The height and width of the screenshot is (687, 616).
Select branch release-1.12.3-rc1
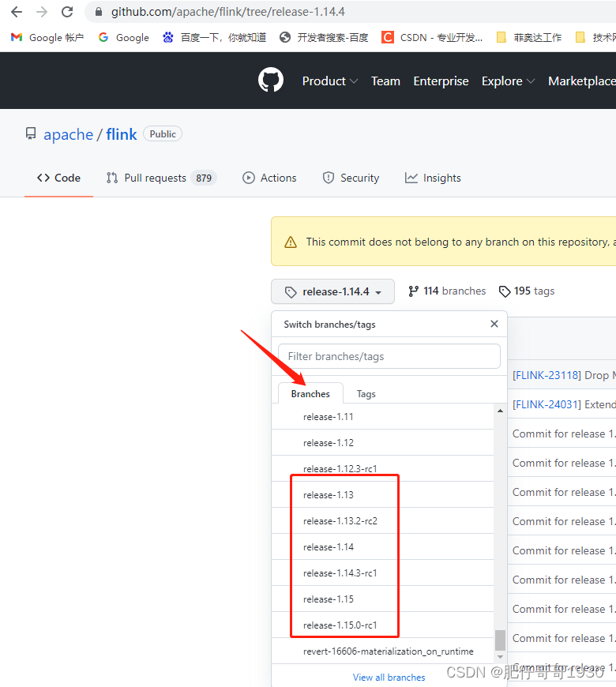click(x=382, y=469)
